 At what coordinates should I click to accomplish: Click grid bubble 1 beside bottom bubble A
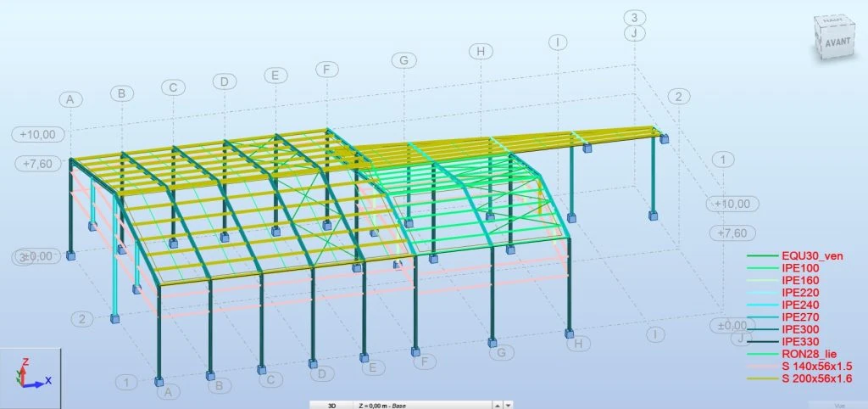[x=127, y=383]
